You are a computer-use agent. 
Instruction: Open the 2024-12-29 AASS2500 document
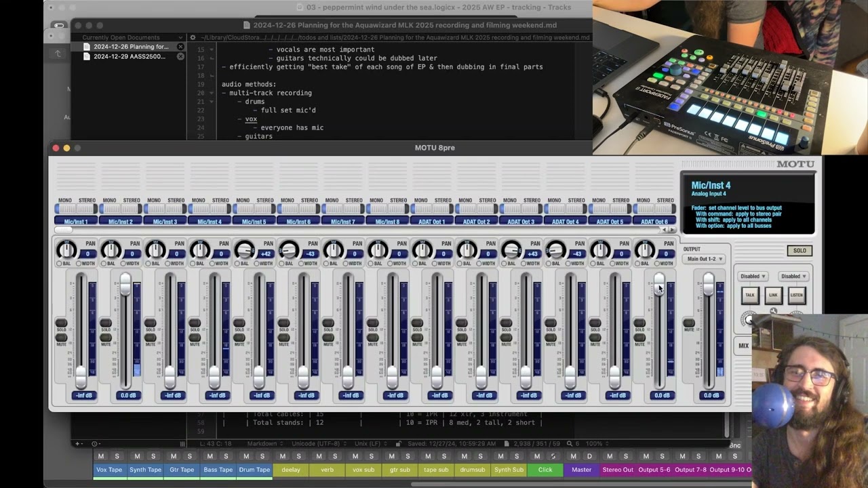click(129, 56)
